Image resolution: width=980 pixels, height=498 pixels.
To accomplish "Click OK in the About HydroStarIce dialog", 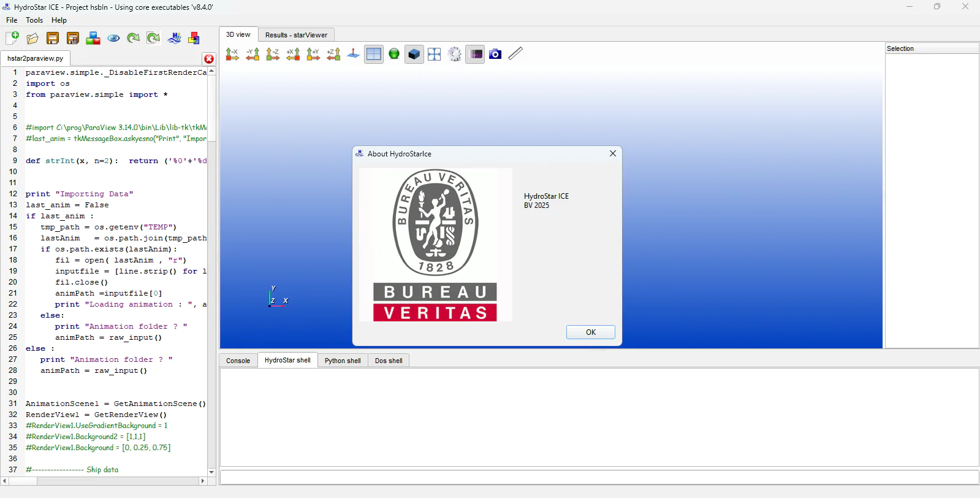I will point(591,332).
